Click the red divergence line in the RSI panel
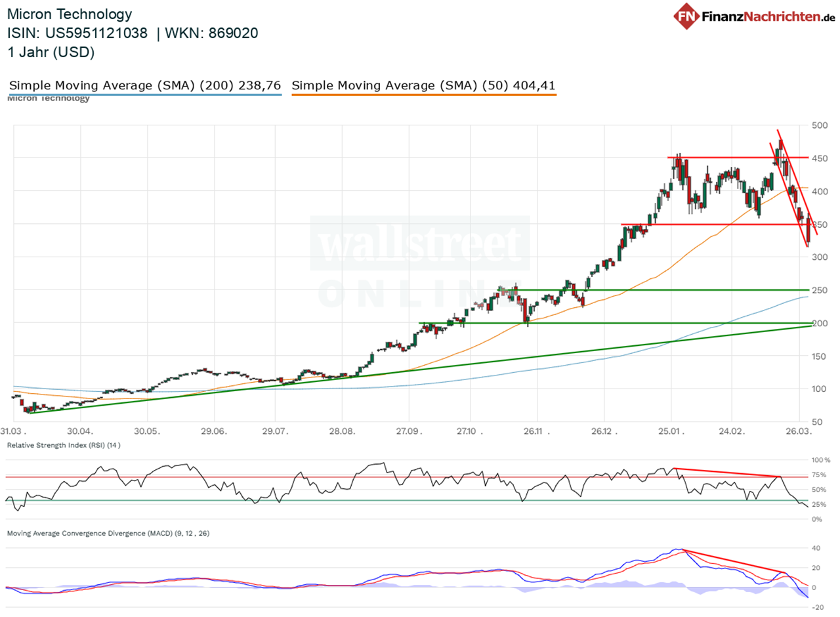Image resolution: width=840 pixels, height=617 pixels. point(728,473)
